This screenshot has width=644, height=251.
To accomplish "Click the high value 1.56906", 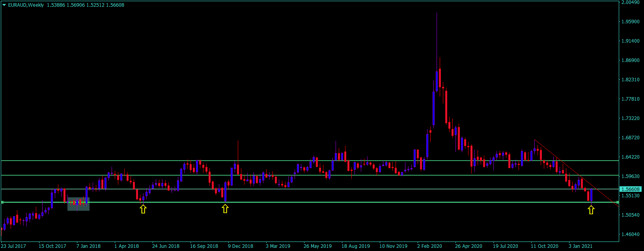I will (75, 5).
